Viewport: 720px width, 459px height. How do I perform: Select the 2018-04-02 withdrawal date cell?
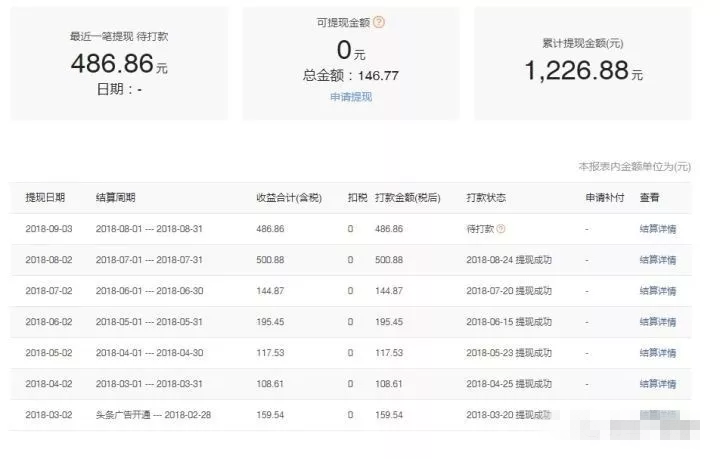pyautogui.click(x=49, y=384)
